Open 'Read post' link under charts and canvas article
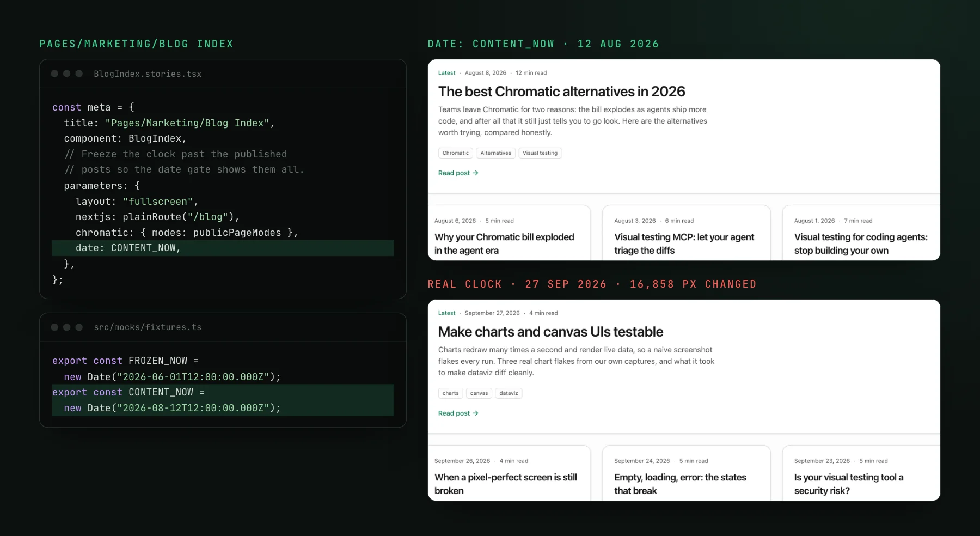This screenshot has width=980, height=536. pos(458,413)
